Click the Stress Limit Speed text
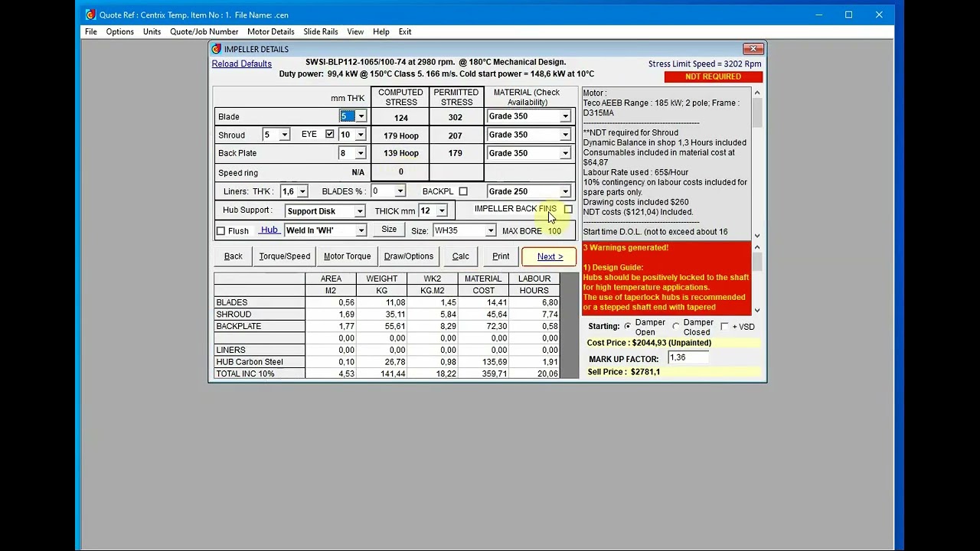 coord(704,64)
